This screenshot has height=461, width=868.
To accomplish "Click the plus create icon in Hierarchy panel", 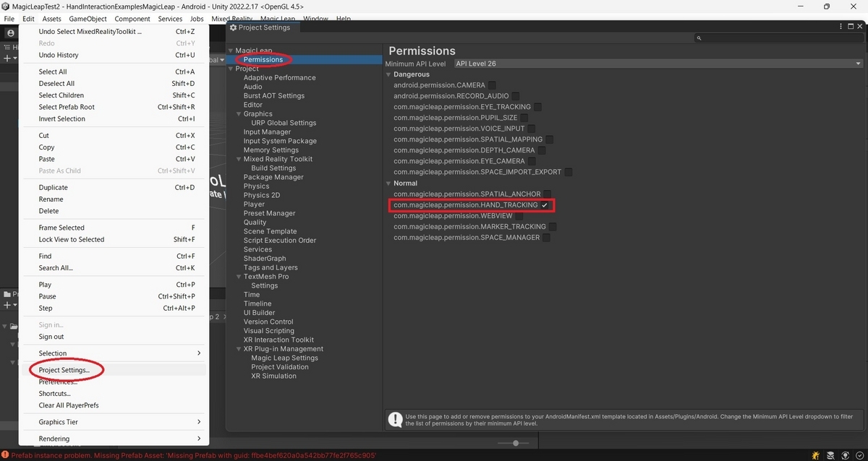I will (7, 59).
